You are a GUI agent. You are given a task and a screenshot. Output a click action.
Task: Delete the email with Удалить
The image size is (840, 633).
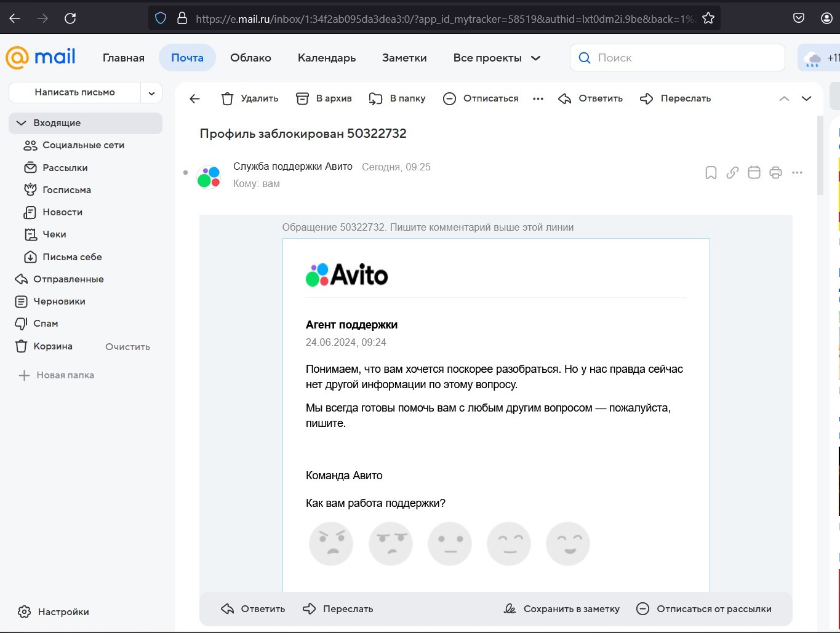pos(249,98)
